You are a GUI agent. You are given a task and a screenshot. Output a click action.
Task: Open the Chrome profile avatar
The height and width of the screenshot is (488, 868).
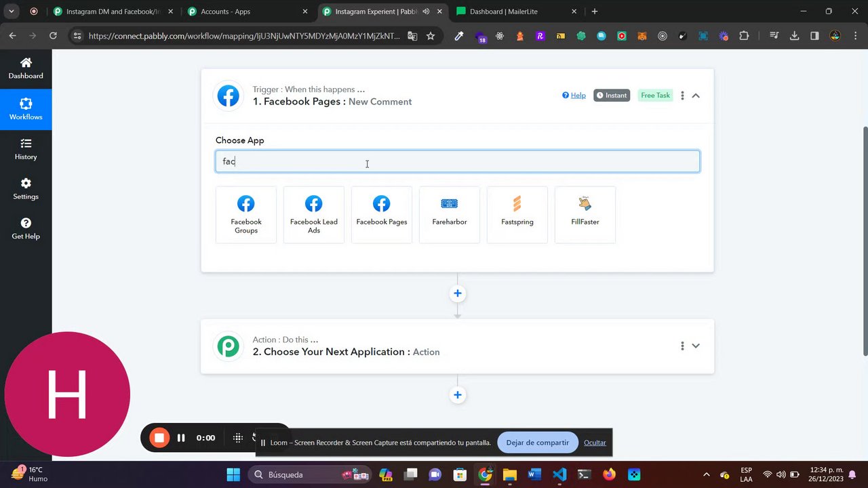[x=835, y=36]
